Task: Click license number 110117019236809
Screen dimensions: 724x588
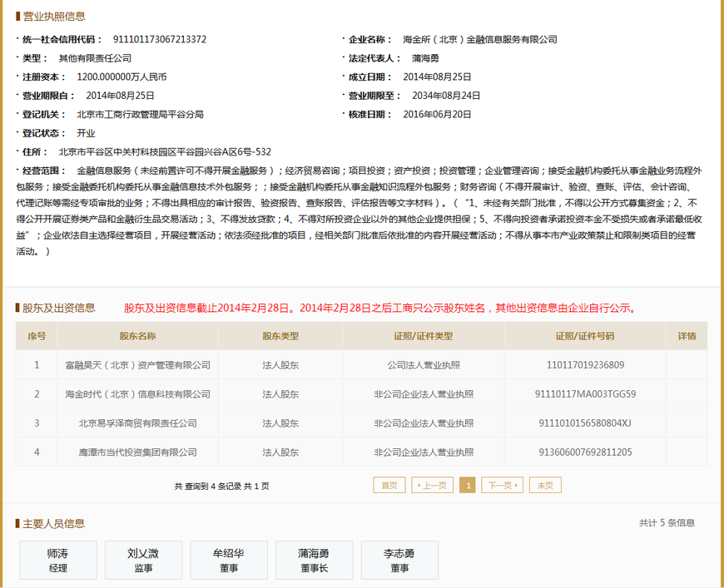Action: (x=585, y=365)
